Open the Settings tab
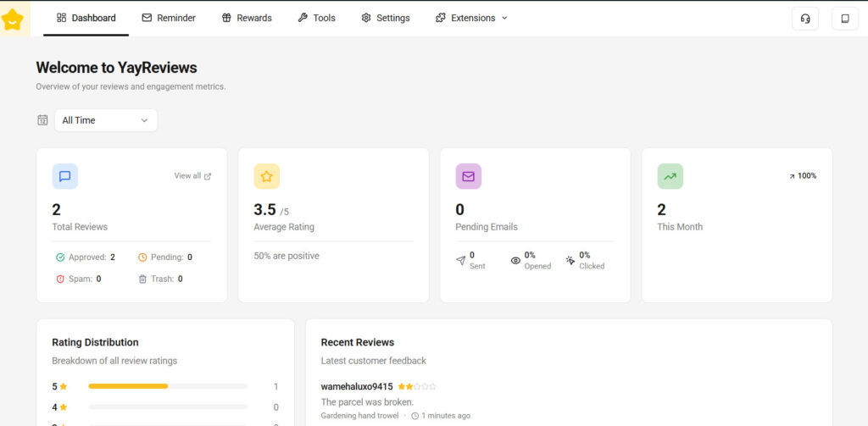Screen dimensions: 868x426 coord(386,19)
